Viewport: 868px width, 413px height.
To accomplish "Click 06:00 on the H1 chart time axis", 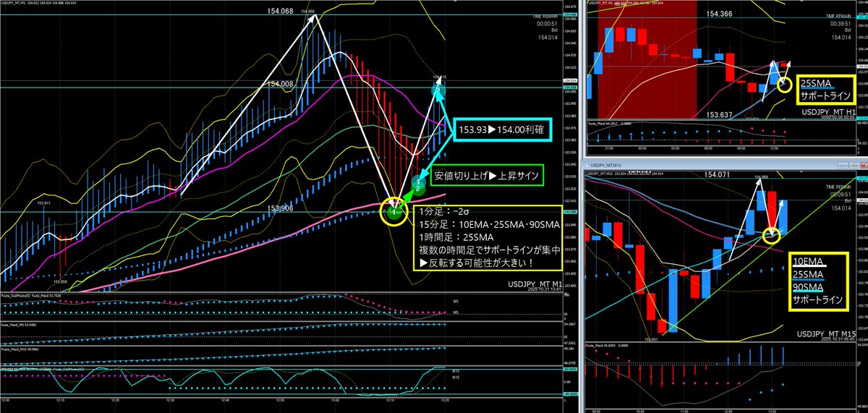I will tap(707, 148).
